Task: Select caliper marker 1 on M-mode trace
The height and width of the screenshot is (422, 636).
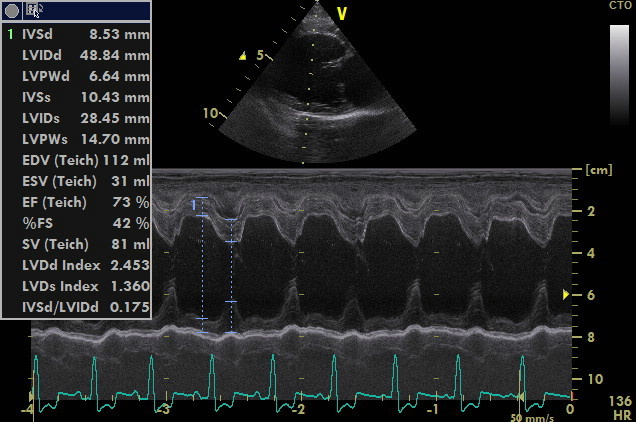Action: click(196, 204)
